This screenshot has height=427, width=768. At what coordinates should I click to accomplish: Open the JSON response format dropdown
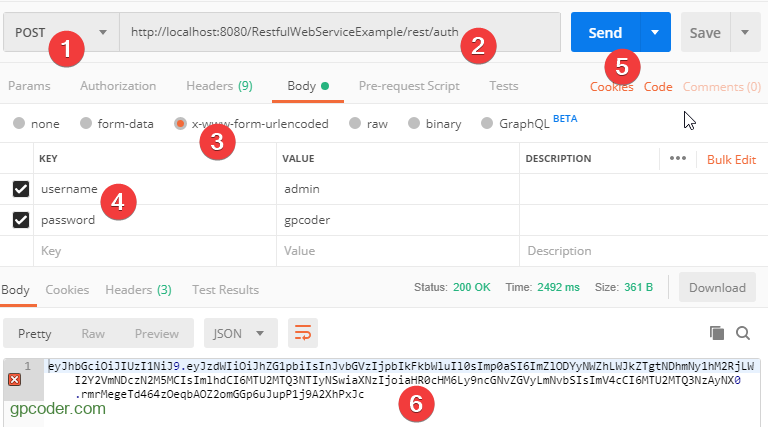(x=240, y=333)
